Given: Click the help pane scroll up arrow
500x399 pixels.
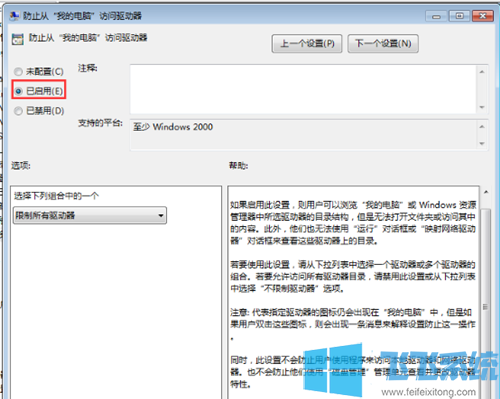Looking at the screenshot, I should click(x=486, y=192).
